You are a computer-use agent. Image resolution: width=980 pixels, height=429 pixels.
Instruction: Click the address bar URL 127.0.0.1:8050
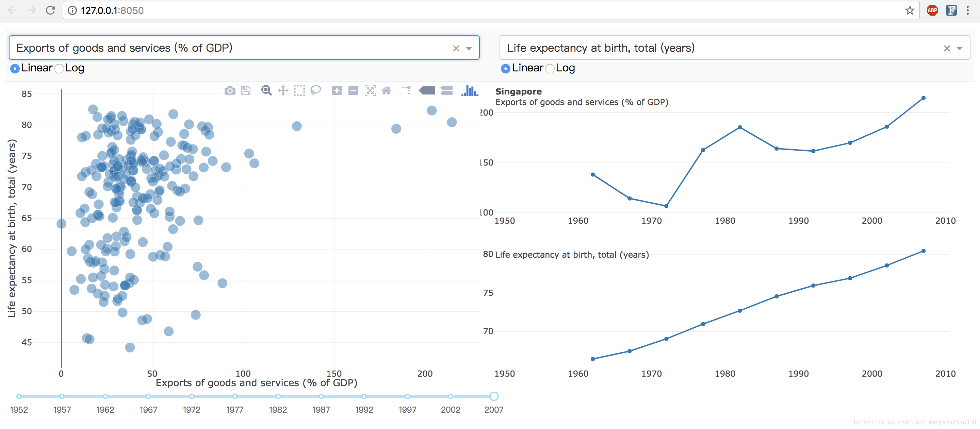coord(112,10)
